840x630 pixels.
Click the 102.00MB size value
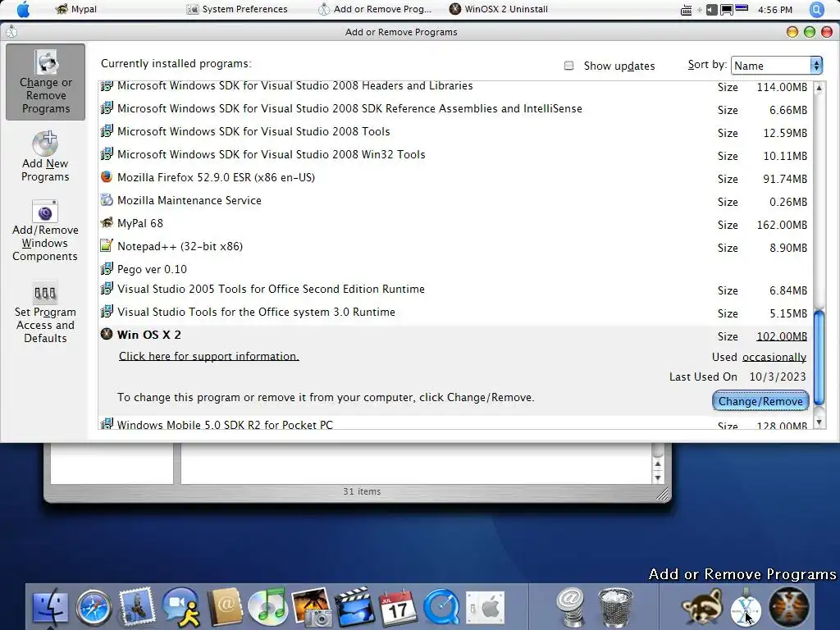pos(782,336)
